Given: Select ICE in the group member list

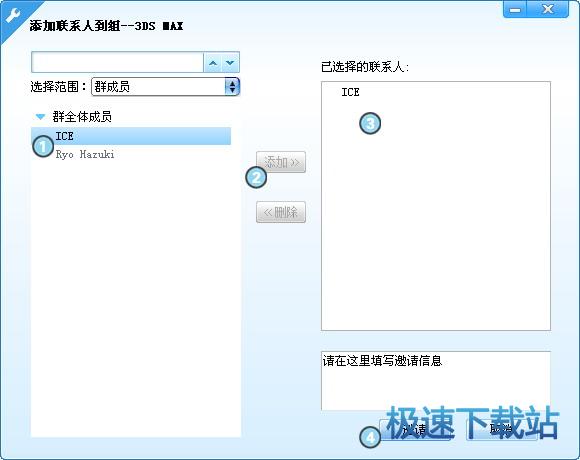Looking at the screenshot, I should click(x=131, y=136).
